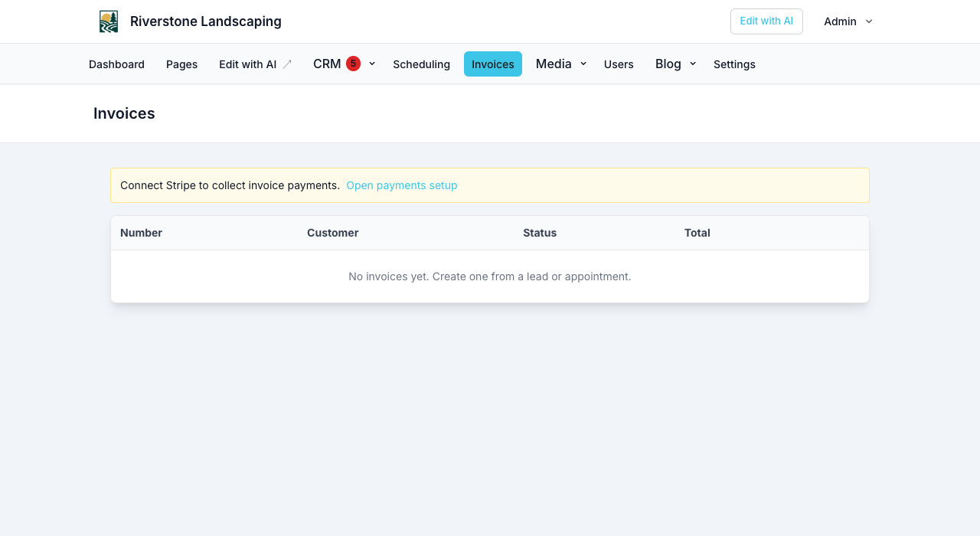Image resolution: width=980 pixels, height=536 pixels.
Task: Go to the Dashboard tab
Action: point(116,64)
